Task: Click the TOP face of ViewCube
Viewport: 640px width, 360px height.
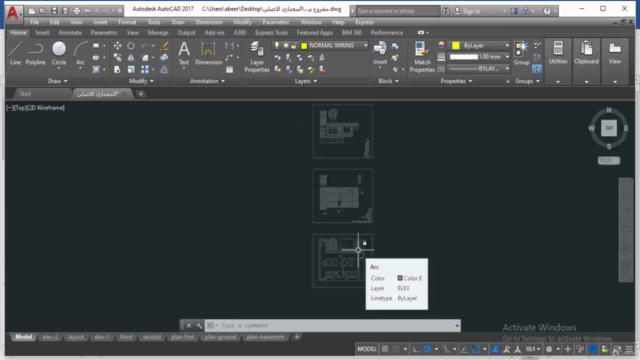Action: [x=609, y=128]
